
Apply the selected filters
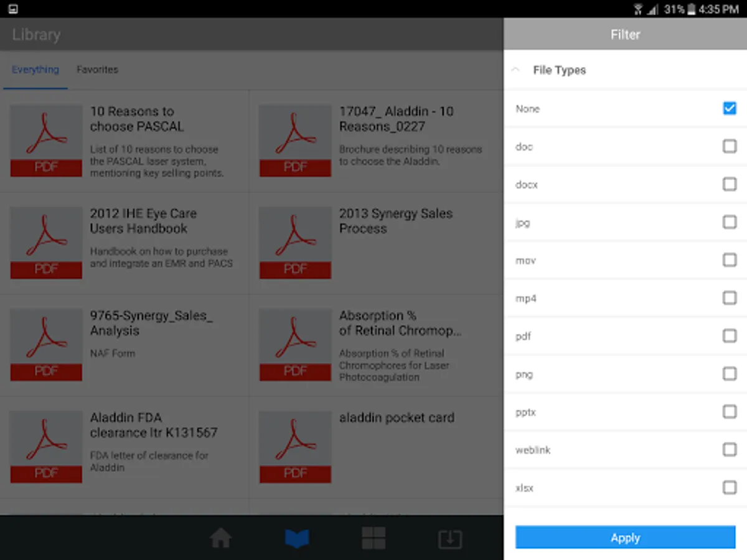[x=625, y=538]
